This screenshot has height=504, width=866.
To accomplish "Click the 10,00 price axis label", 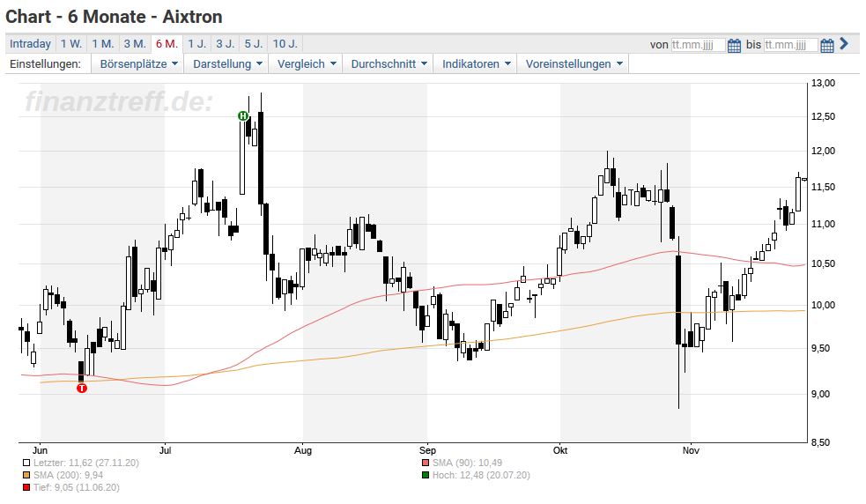I will tap(823, 305).
